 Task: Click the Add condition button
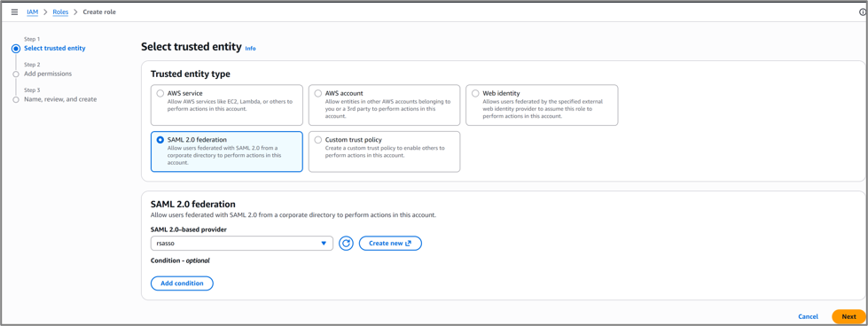pyautogui.click(x=182, y=283)
